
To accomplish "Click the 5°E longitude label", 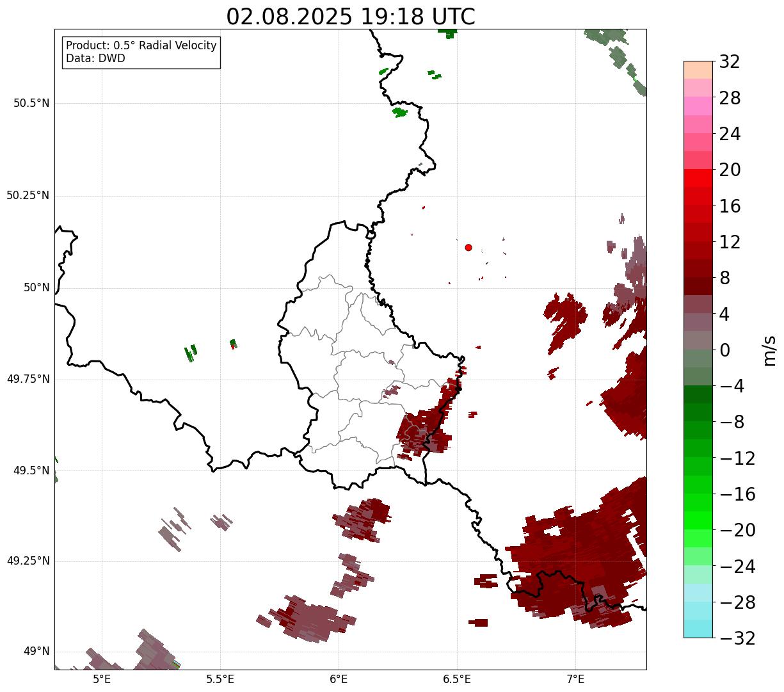I will pyautogui.click(x=102, y=679).
